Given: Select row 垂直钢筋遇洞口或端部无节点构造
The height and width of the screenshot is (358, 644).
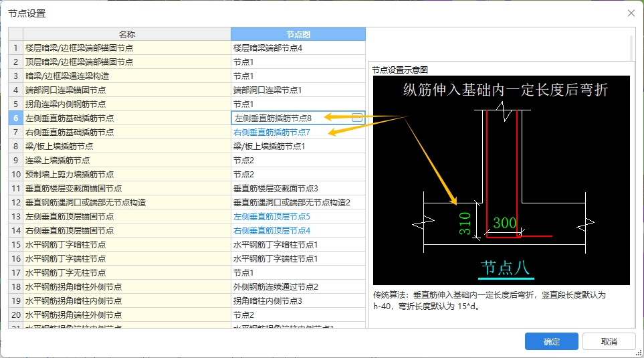Looking at the screenshot, I should click(127, 202).
